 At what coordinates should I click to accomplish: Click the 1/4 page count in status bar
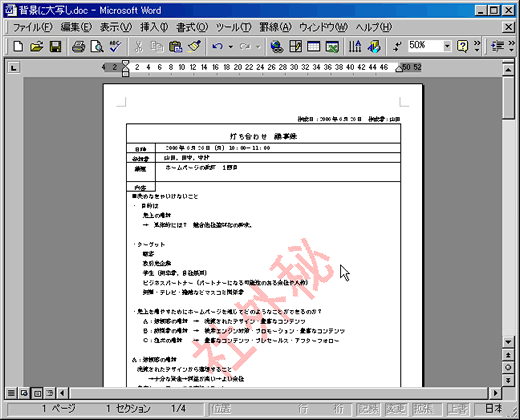click(178, 409)
